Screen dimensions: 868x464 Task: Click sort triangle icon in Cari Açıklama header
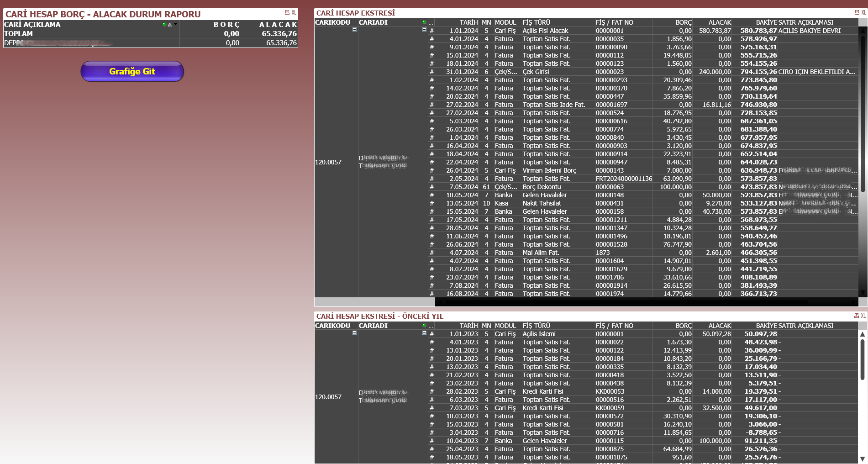pos(170,25)
